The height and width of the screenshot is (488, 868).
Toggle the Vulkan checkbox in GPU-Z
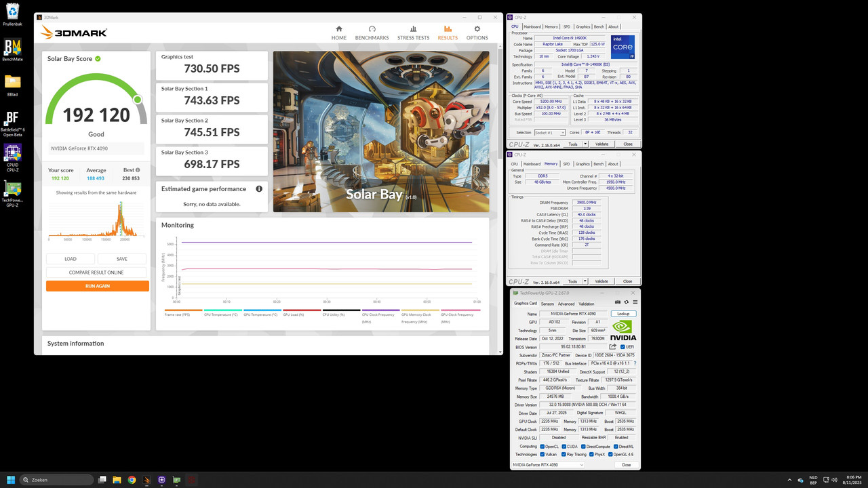click(542, 454)
